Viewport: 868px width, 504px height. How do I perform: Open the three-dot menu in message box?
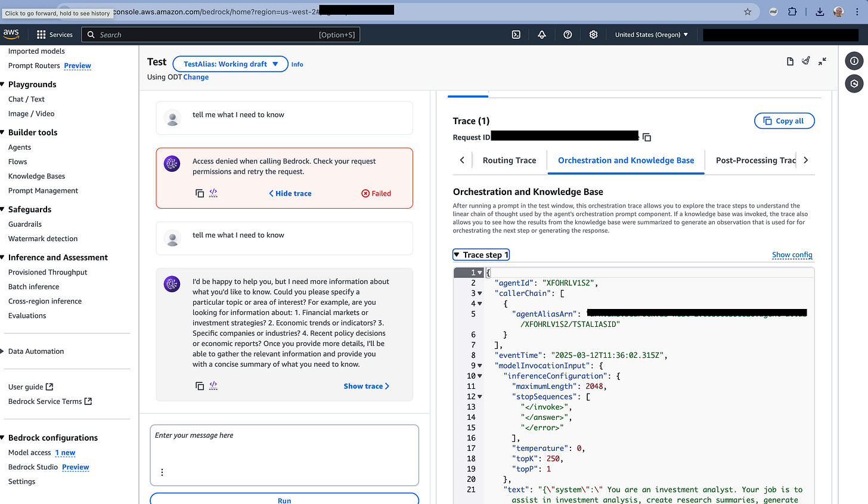162,472
